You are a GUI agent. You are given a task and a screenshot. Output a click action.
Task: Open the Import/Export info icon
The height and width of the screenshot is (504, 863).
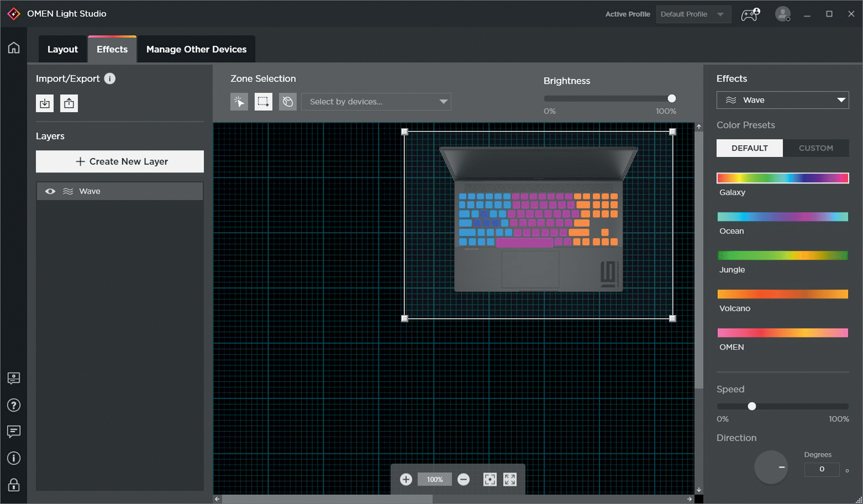click(x=110, y=78)
